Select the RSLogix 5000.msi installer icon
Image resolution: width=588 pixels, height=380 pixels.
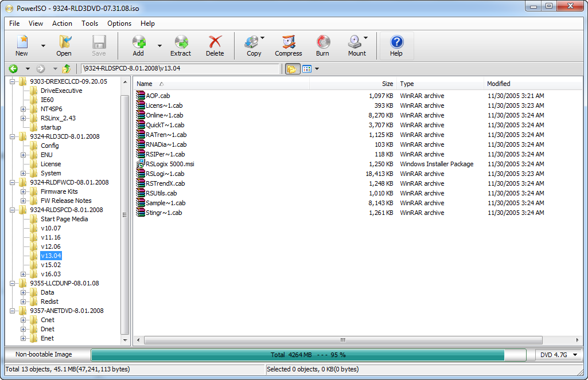[x=141, y=164]
